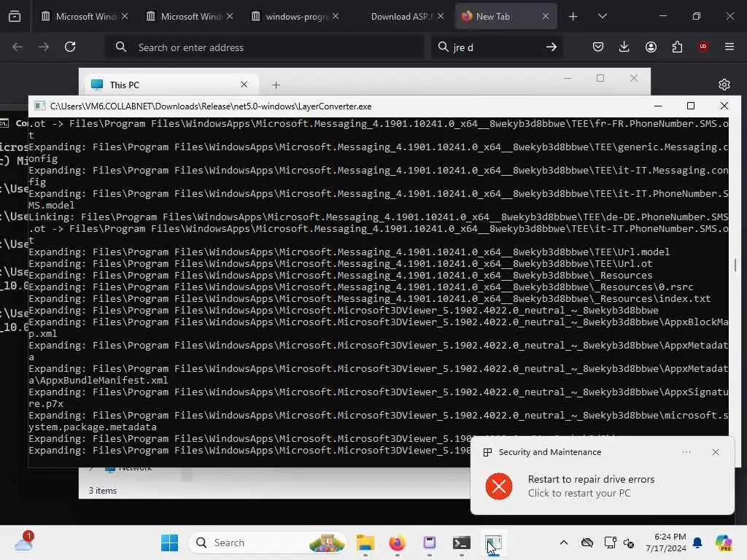Open LayerConverter console taskbar icon

(x=494, y=542)
